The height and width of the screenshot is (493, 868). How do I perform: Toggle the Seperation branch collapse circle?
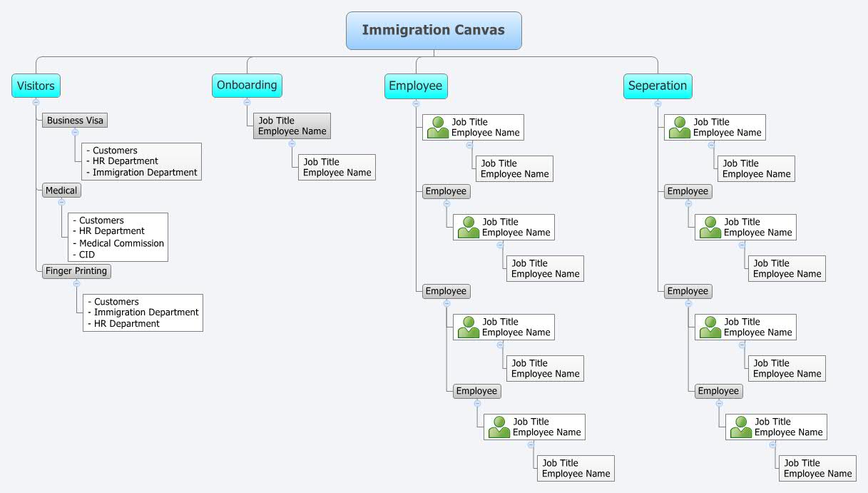tap(658, 103)
